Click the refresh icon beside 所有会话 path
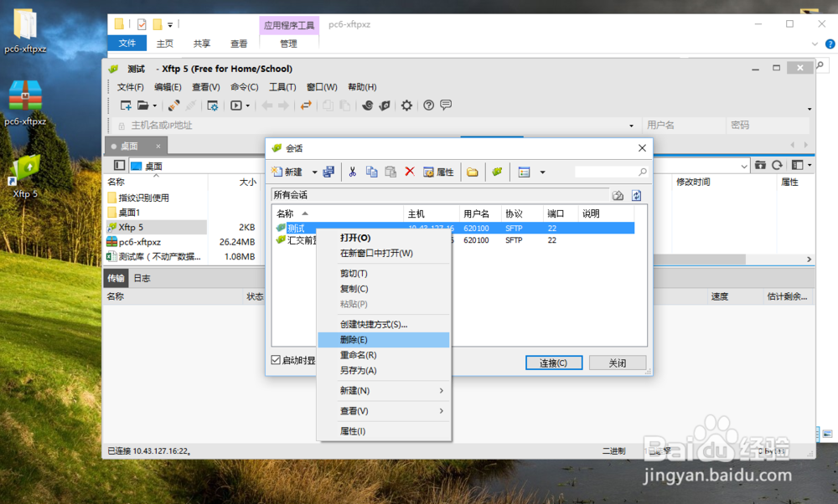The height and width of the screenshot is (504, 838). (x=637, y=195)
